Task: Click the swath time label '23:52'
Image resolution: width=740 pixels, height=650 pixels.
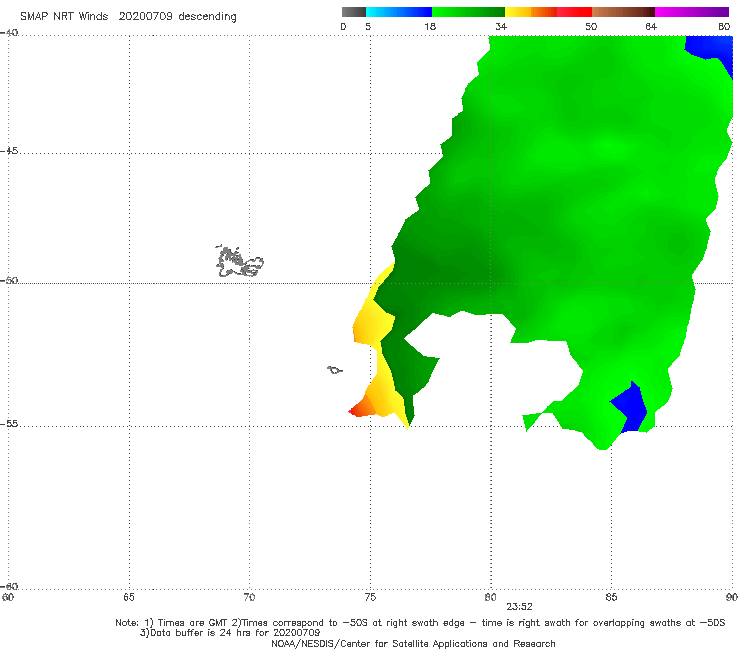Action: pos(519,607)
